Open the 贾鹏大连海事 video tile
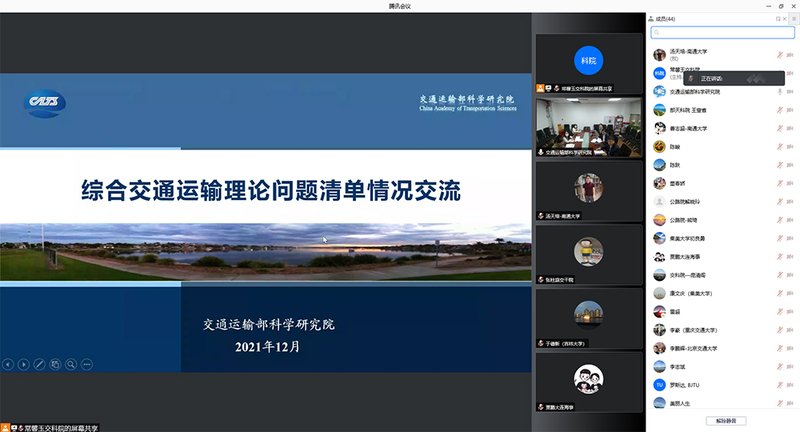 (589, 382)
